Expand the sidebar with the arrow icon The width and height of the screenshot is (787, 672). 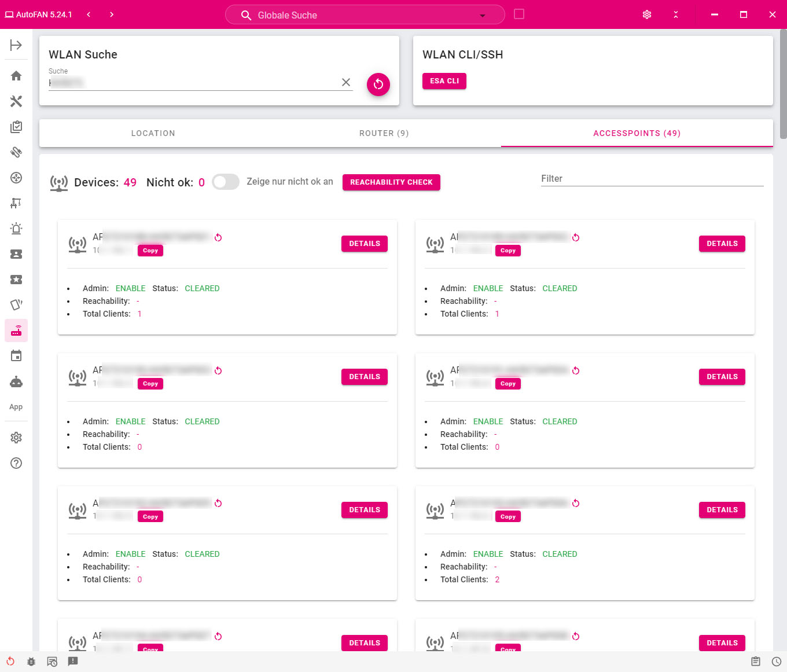pos(16,45)
